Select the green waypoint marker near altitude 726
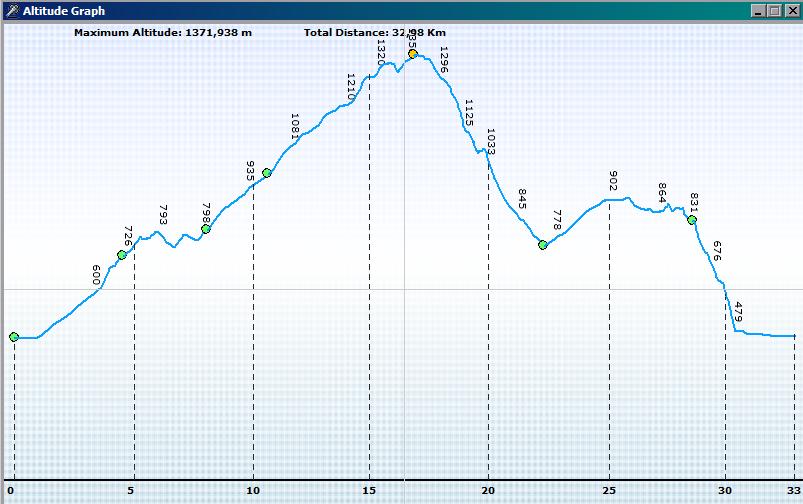Image resolution: width=803 pixels, height=504 pixels. pos(122,255)
